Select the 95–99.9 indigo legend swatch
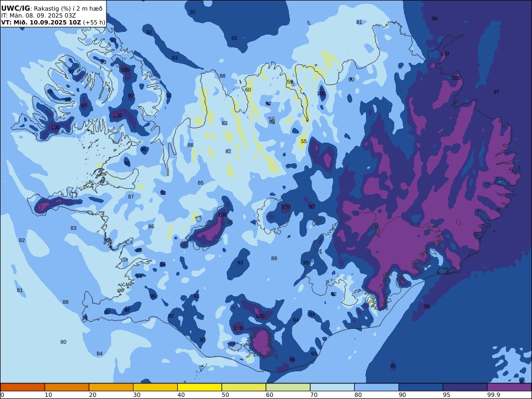532x399 pixels. click(465, 387)
